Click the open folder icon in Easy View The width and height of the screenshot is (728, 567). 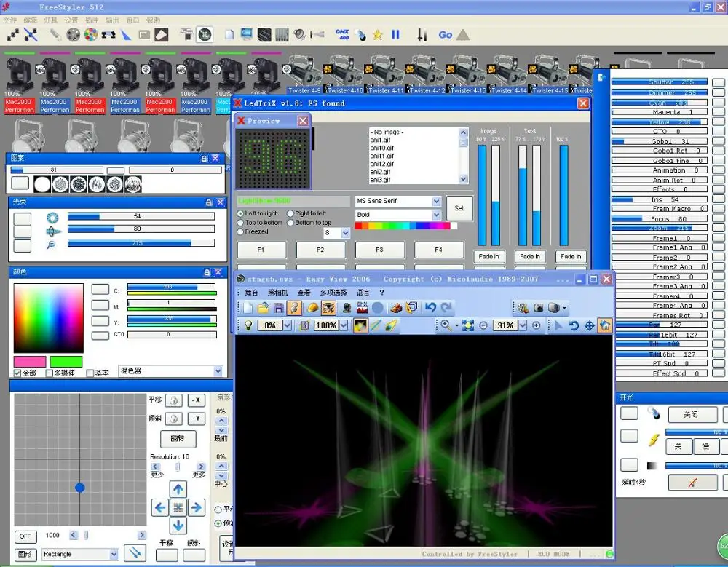click(263, 308)
